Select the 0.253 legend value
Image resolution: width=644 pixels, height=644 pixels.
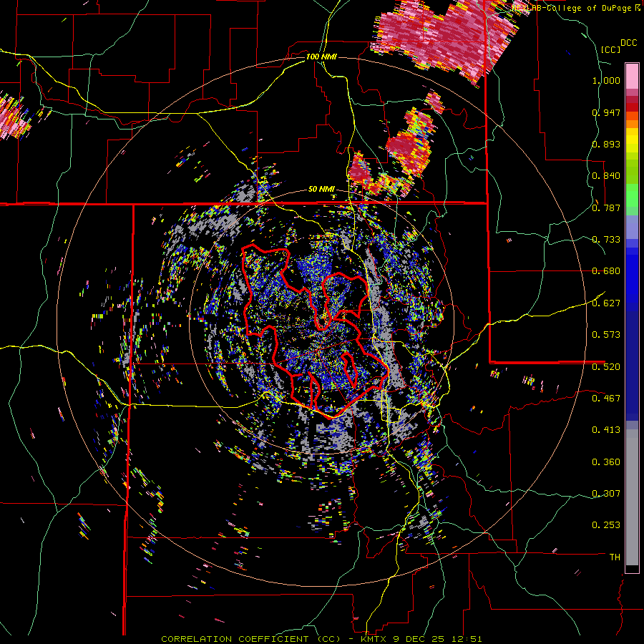tap(606, 525)
